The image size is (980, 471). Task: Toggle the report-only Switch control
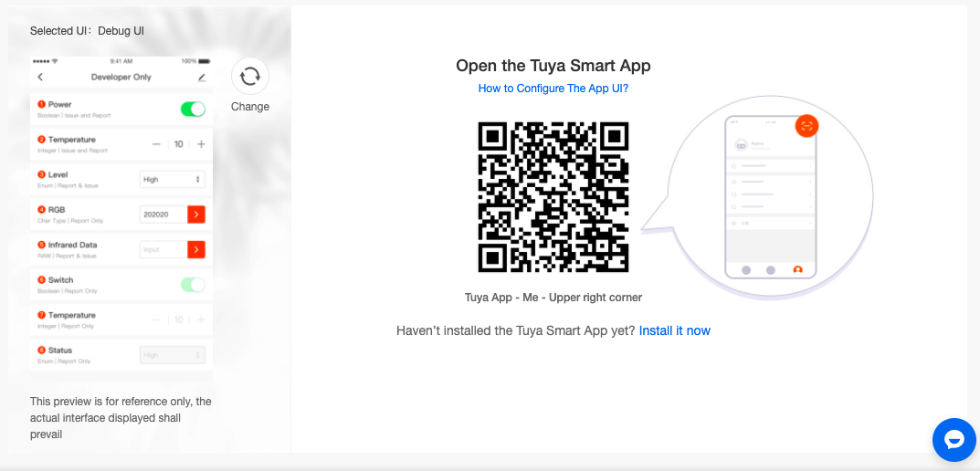click(x=193, y=285)
